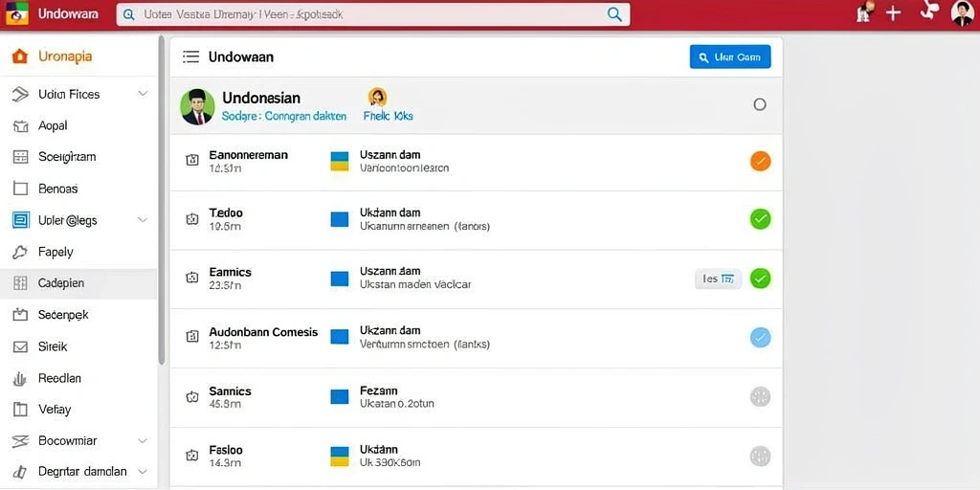Click the blue-yellow swatch on Eanonnereman row
The height and width of the screenshot is (490, 980).
point(340,161)
